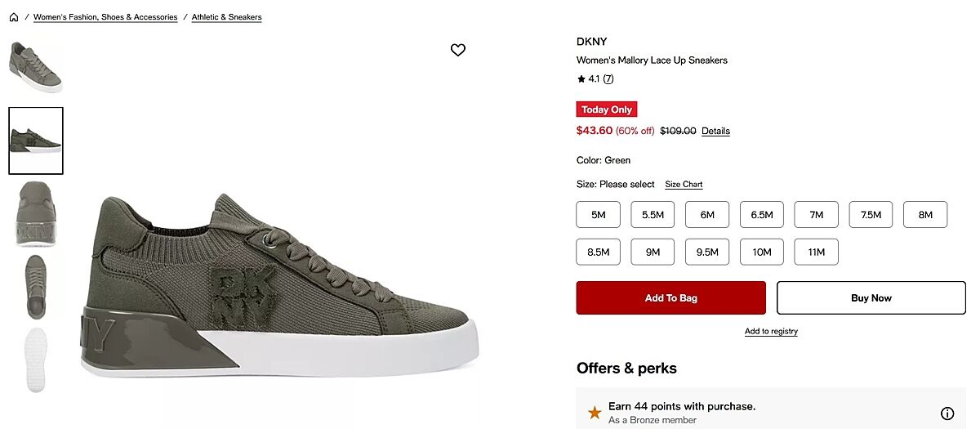The height and width of the screenshot is (429, 980).
Task: Click the orange star rewards icon
Action: 595,413
